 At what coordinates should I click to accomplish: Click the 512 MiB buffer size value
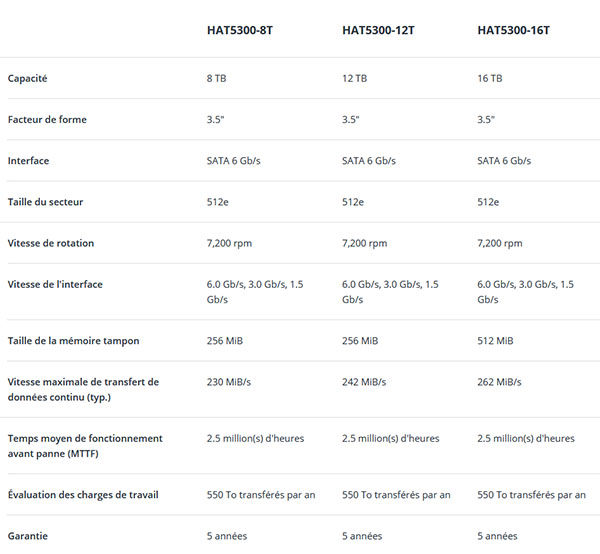click(x=495, y=341)
